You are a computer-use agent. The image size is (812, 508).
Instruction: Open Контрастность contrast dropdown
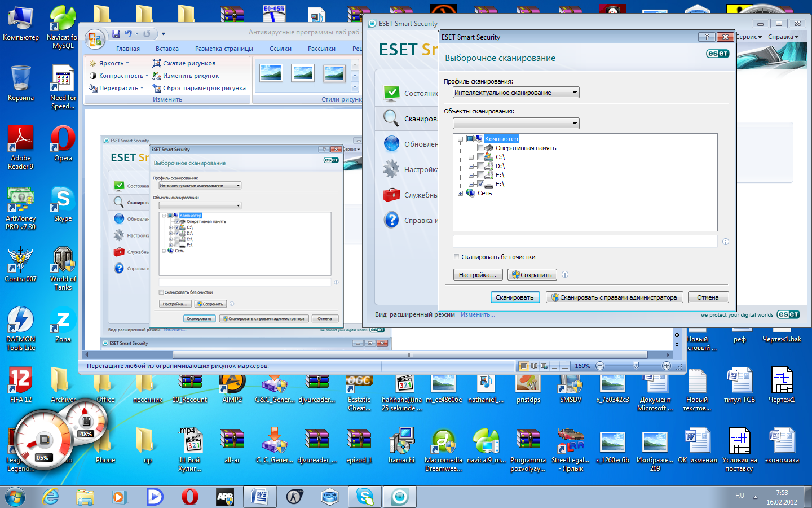coord(118,76)
